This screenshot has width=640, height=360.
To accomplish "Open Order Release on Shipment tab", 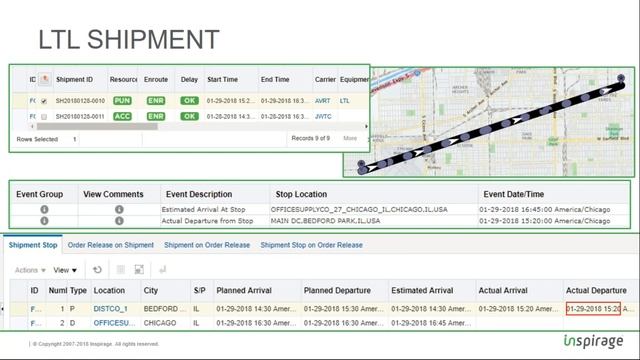I will (x=111, y=245).
